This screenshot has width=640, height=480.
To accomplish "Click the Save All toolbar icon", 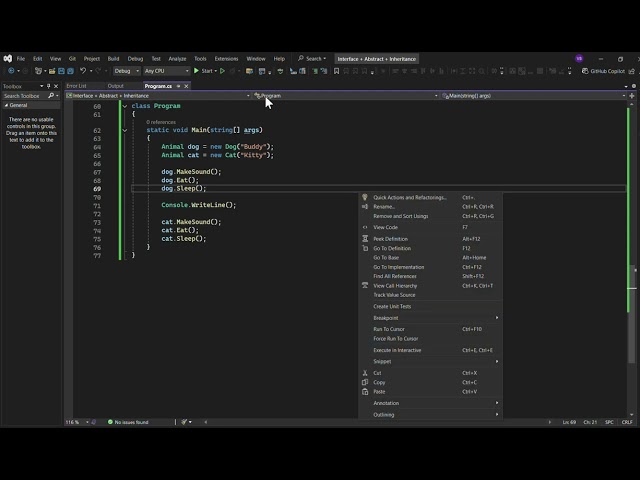I will (70, 71).
